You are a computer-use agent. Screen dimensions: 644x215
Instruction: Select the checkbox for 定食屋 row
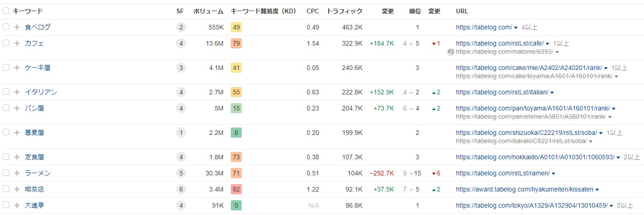point(6,157)
